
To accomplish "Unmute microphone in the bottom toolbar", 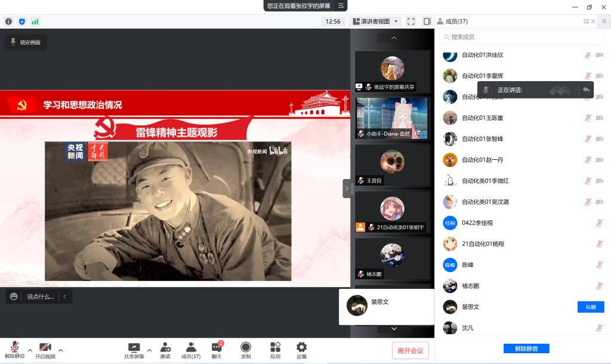I will pos(14,350).
